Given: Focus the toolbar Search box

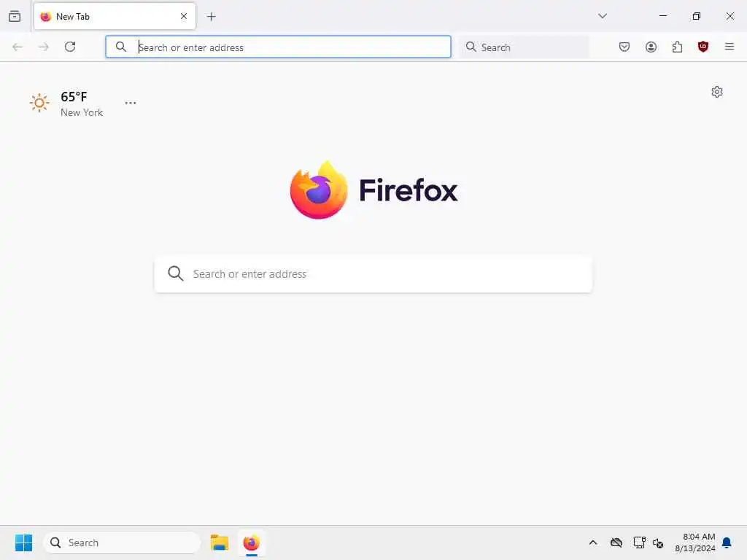Looking at the screenshot, I should 525,47.
